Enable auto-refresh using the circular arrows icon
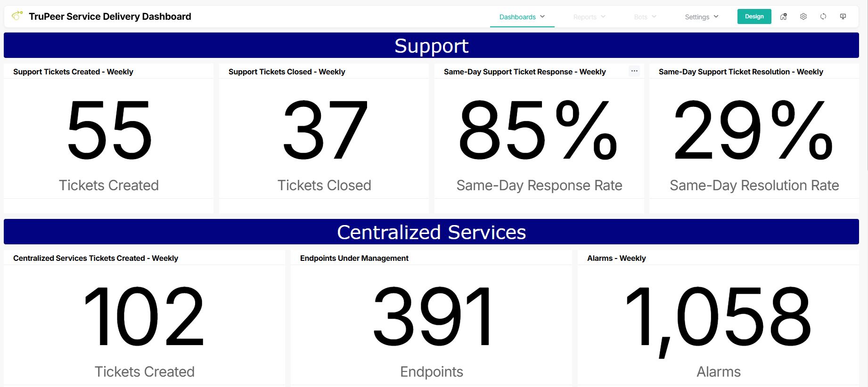This screenshot has height=387, width=868. tap(823, 16)
